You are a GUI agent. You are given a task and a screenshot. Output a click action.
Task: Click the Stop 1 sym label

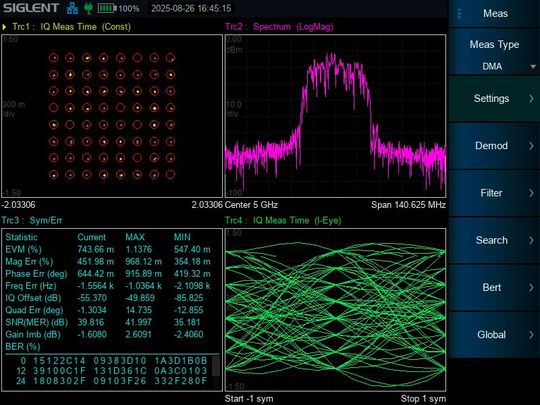(x=423, y=399)
